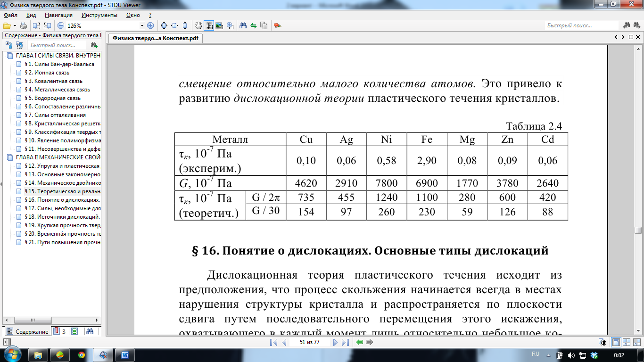Image resolution: width=644 pixels, height=362 pixels.
Task: Select the Hand tool
Action: coord(198,25)
